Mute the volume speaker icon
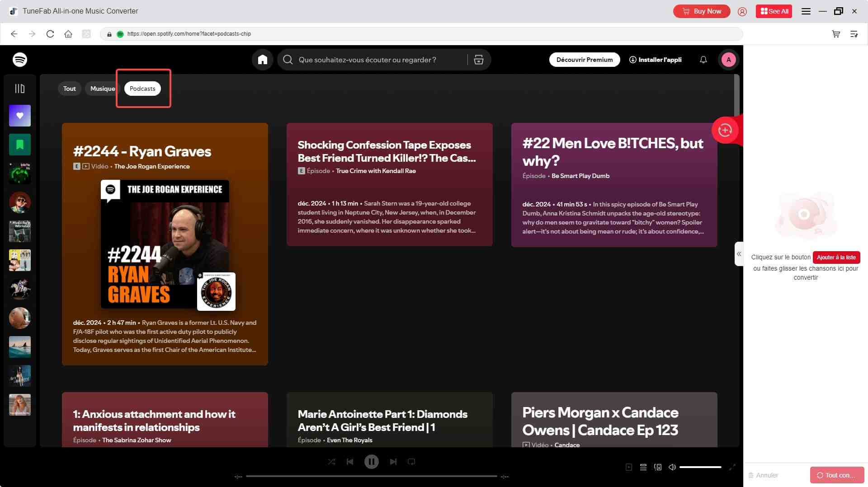The height and width of the screenshot is (487, 868). tap(672, 467)
